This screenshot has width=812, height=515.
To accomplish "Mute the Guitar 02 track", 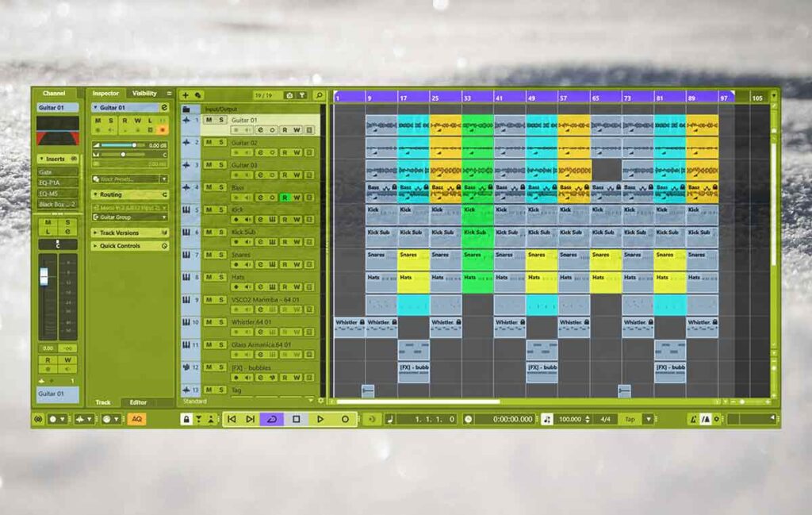I will pyautogui.click(x=208, y=143).
